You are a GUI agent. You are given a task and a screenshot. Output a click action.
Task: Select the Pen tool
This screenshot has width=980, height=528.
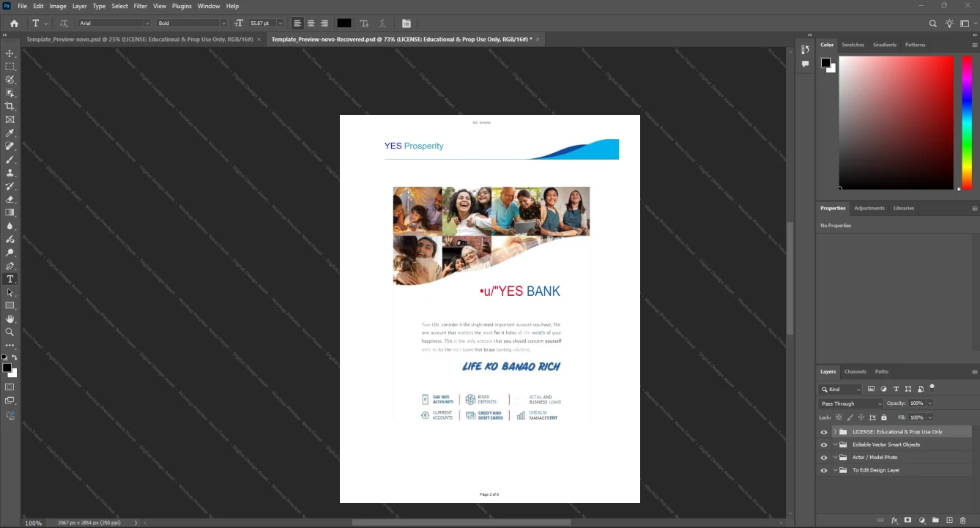pos(10,266)
